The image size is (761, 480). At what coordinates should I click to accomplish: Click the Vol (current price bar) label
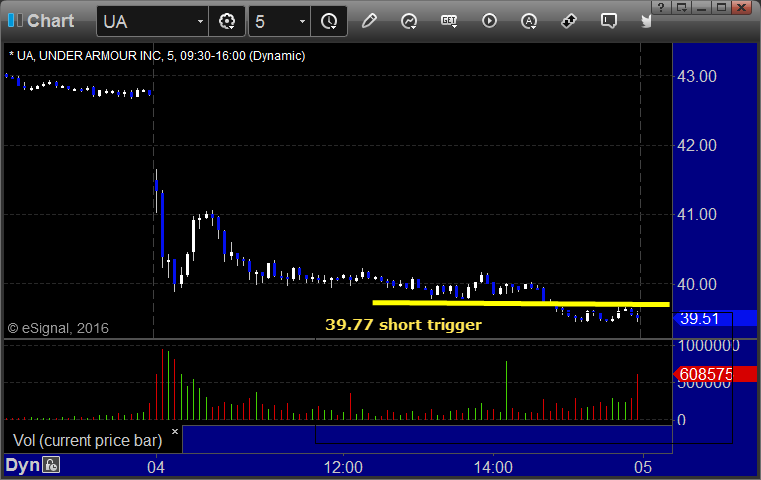point(88,441)
